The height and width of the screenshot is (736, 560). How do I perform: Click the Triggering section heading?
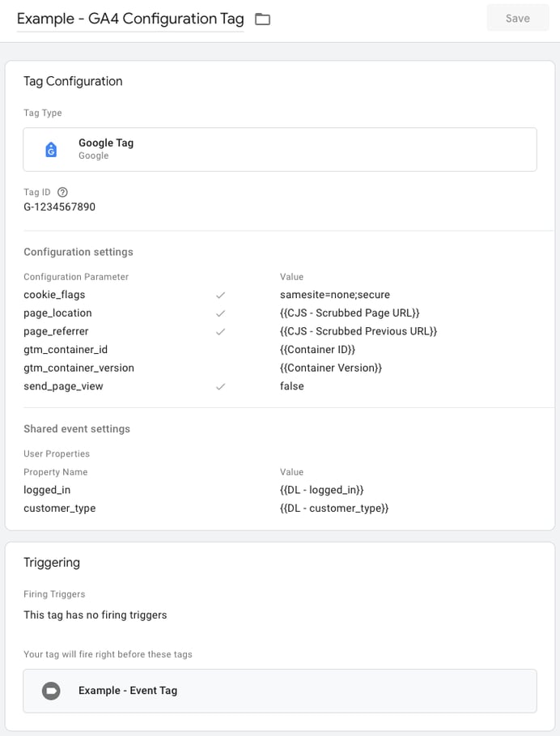tap(52, 563)
